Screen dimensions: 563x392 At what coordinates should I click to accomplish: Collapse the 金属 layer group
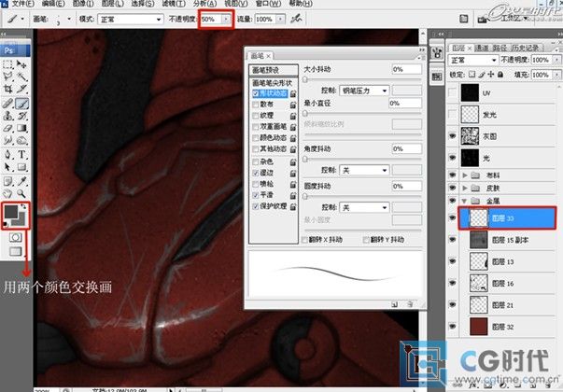[464, 201]
